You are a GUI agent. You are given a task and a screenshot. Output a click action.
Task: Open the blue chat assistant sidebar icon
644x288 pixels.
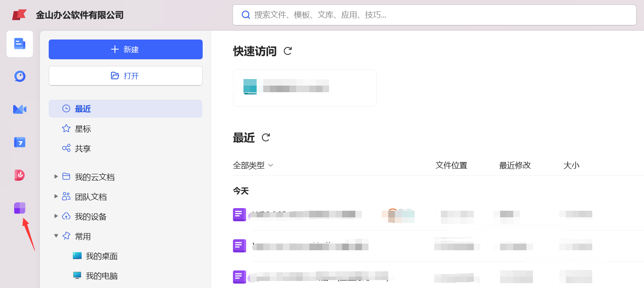click(20, 76)
